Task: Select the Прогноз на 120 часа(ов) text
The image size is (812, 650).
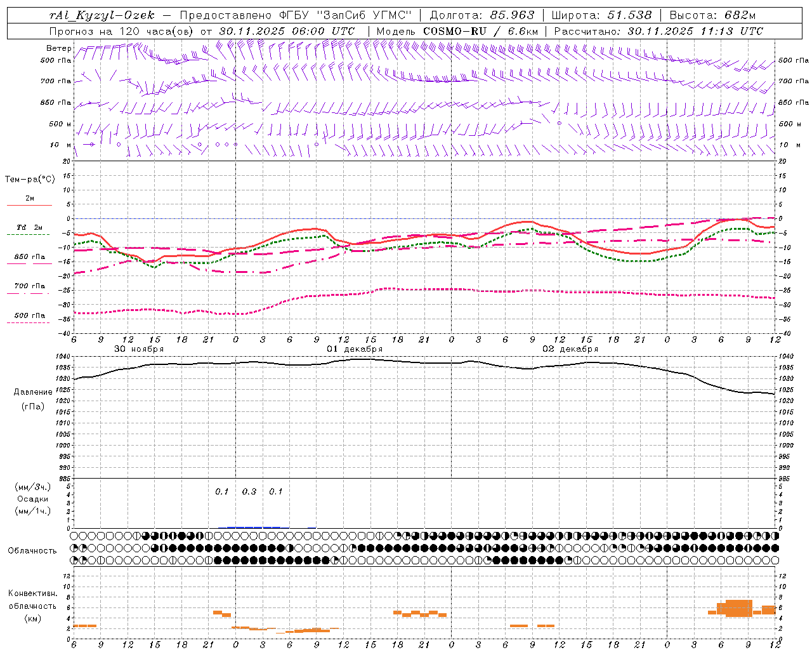Action: click(x=122, y=31)
